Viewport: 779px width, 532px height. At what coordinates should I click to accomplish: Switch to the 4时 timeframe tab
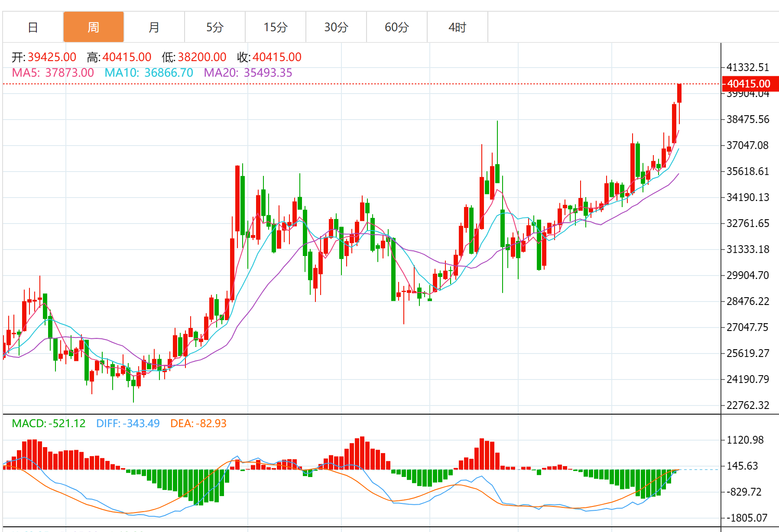coord(458,27)
